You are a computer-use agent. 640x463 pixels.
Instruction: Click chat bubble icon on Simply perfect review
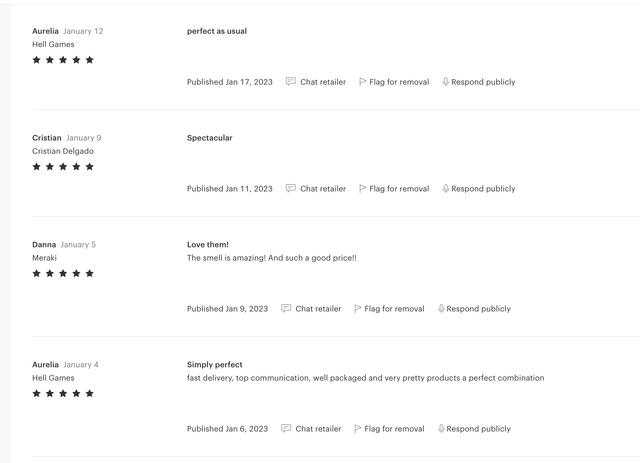pyautogui.click(x=286, y=429)
